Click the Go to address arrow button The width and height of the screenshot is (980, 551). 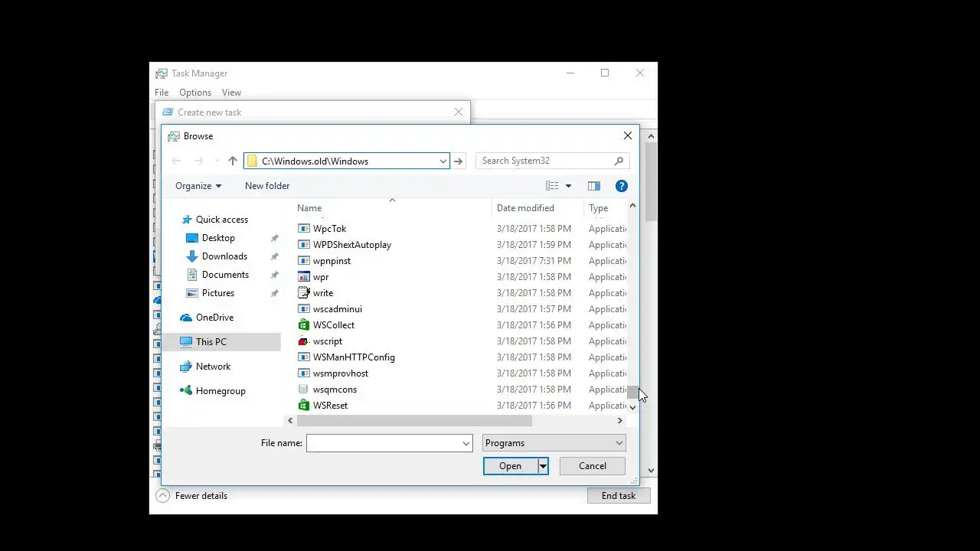point(459,161)
